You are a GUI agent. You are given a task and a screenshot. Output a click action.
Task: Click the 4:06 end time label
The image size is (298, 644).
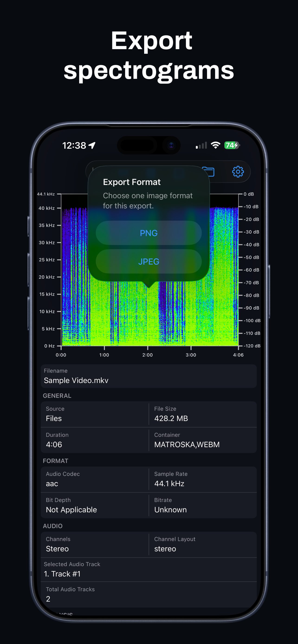pos(238,355)
